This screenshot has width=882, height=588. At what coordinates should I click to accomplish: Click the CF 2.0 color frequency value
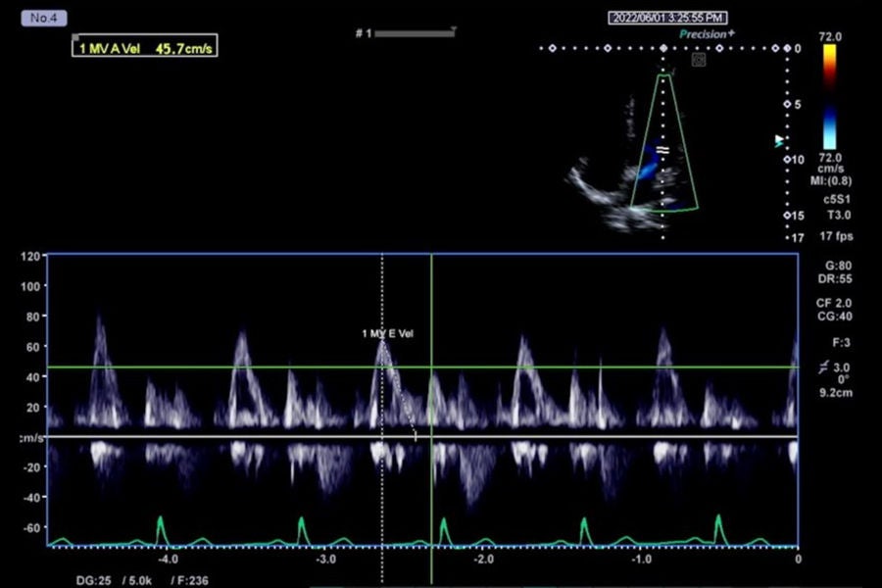(x=834, y=303)
